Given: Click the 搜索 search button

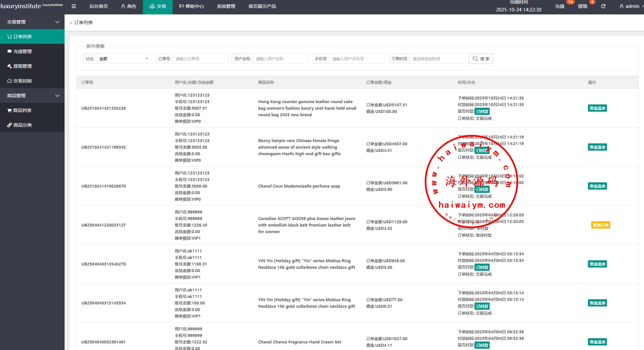Looking at the screenshot, I should pos(480,59).
